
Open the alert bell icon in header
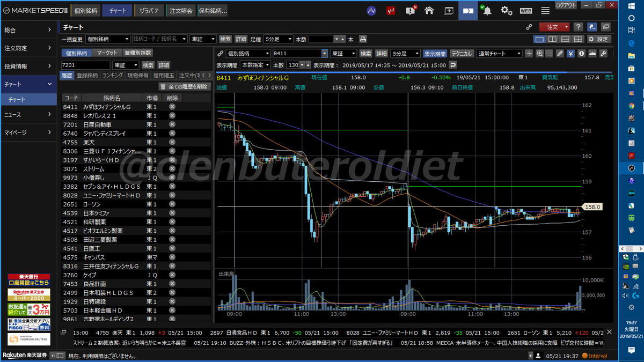coord(486,10)
